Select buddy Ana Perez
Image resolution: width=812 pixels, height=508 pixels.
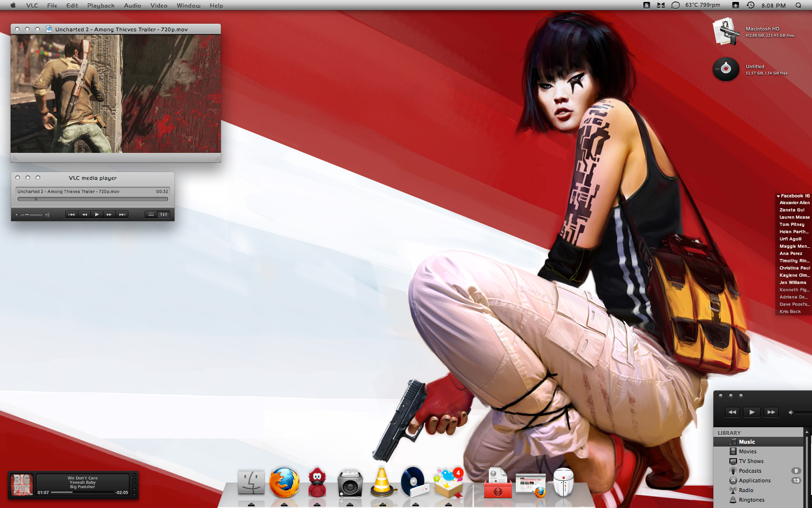pos(791,254)
